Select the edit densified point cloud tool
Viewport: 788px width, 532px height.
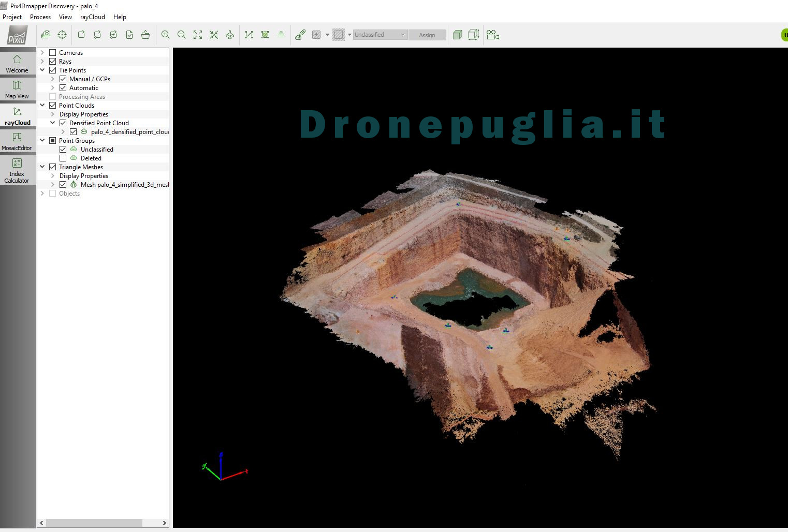click(300, 35)
